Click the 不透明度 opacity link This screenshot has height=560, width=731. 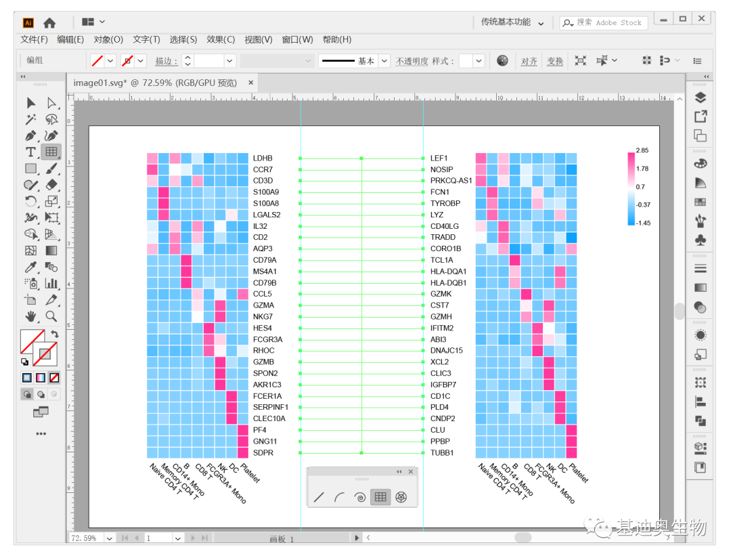tap(412, 61)
